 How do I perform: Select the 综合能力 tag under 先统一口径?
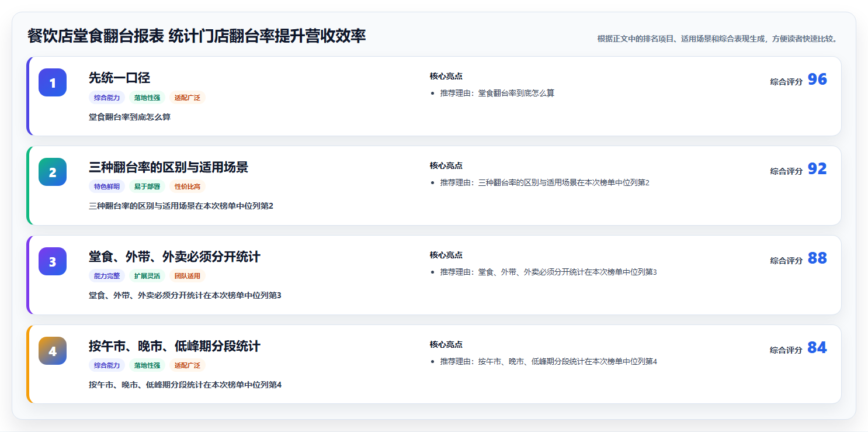point(107,98)
